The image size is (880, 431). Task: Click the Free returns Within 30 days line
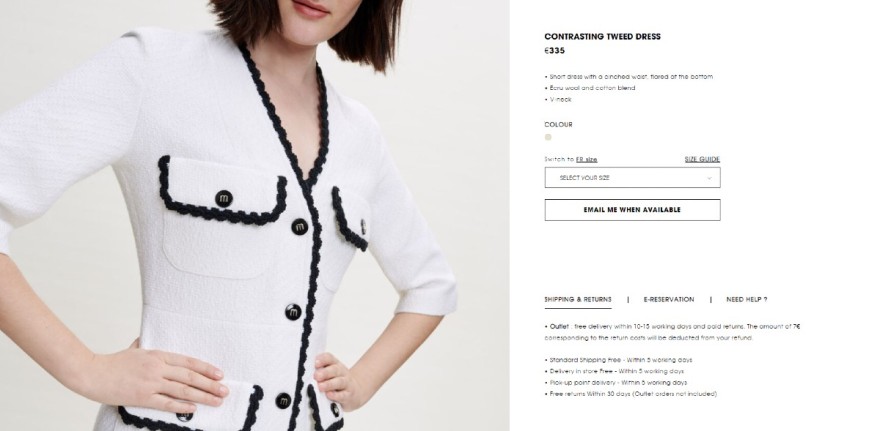631,394
